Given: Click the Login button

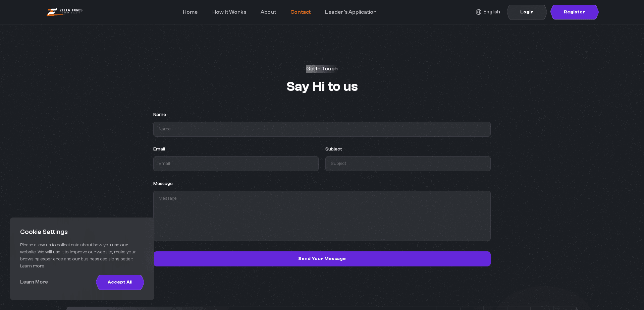Looking at the screenshot, I should pyautogui.click(x=527, y=12).
